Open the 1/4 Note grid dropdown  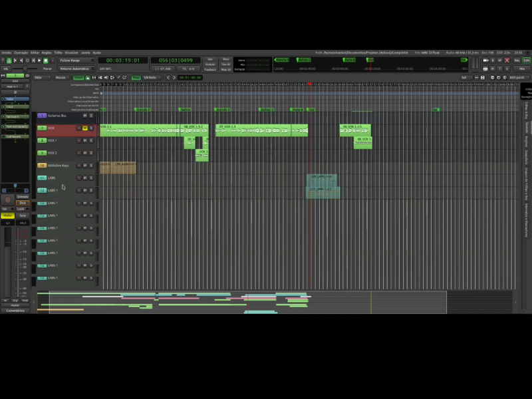pos(152,77)
